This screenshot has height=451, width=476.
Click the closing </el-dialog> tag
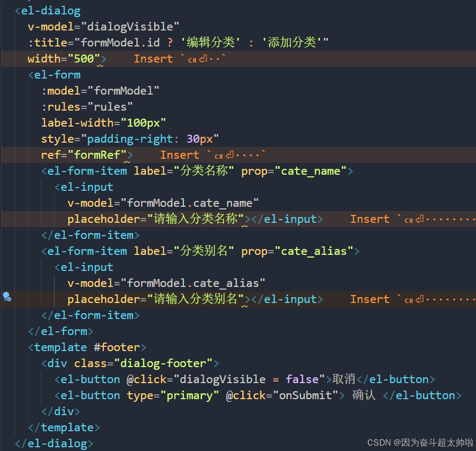pos(54,444)
